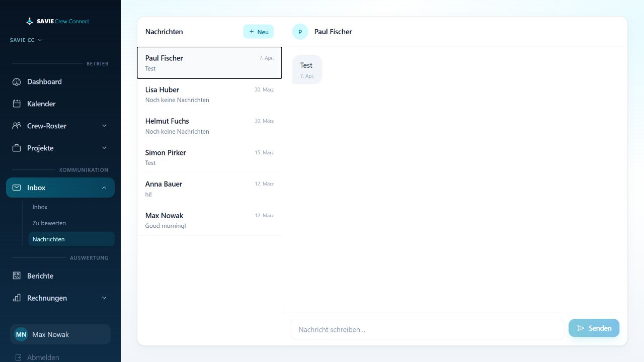Viewport: 644px width, 362px height.
Task: Open Helmut Fuchs conversation
Action: tap(209, 126)
